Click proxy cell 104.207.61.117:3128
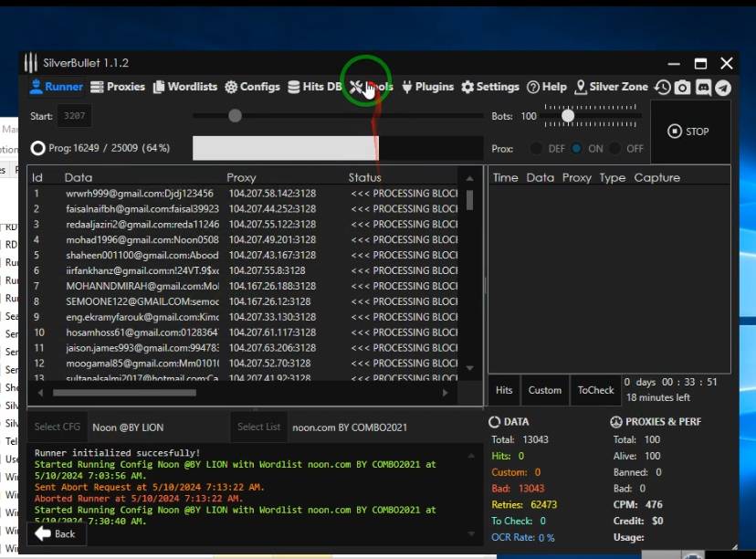Screen dimensions: 756x559 pos(272,332)
